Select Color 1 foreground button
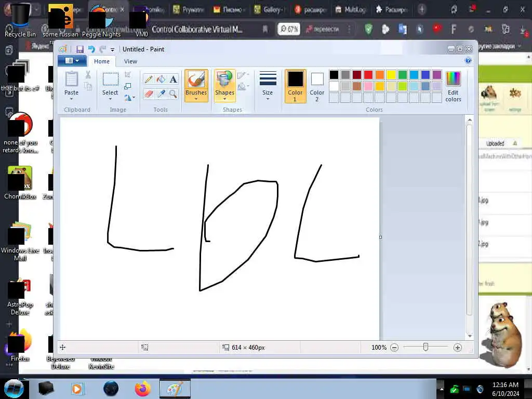Screen dimensions: 532x399 (295, 86)
